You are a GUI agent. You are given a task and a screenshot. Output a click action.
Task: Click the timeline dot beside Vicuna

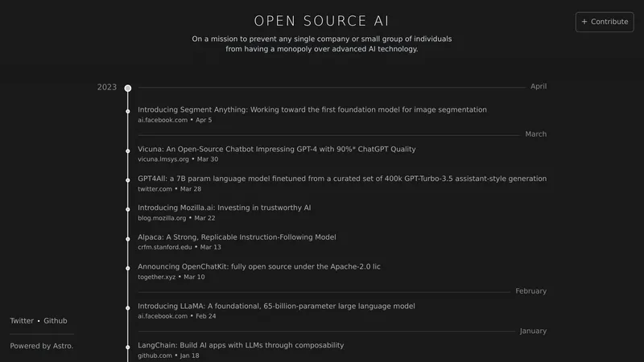tap(128, 151)
